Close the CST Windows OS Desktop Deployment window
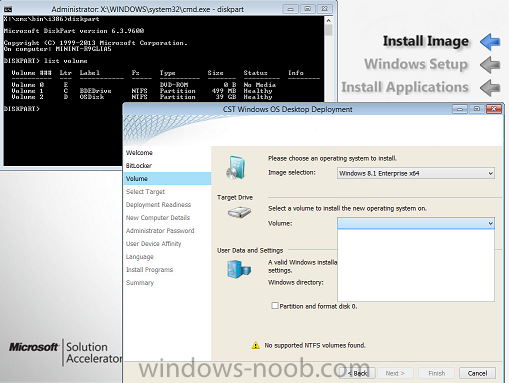509x383 pixels. tap(494, 109)
